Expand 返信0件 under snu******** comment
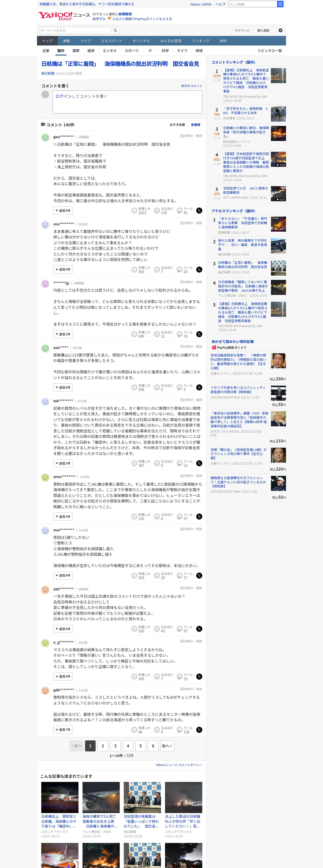The height and width of the screenshot is (868, 323). coord(63,270)
